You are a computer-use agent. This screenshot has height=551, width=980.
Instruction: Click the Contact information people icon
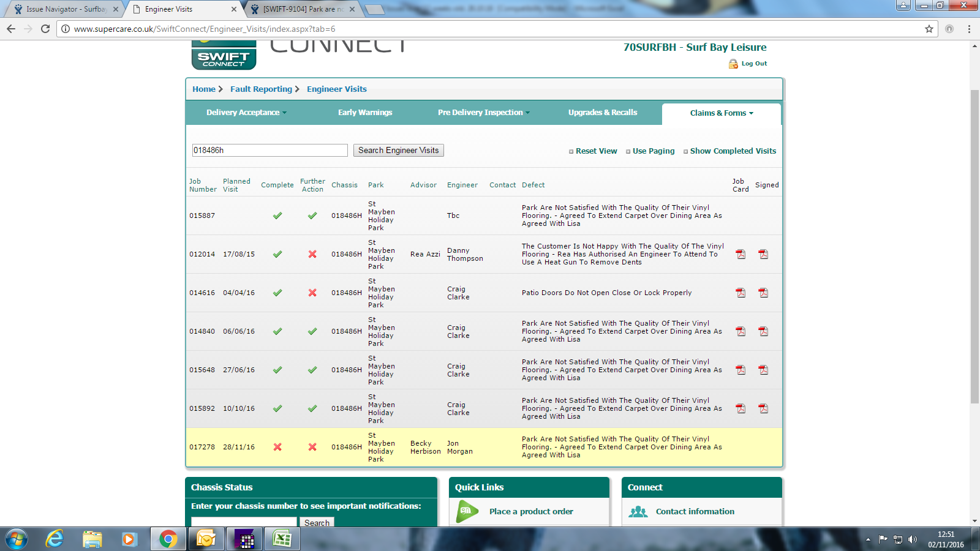(x=638, y=512)
